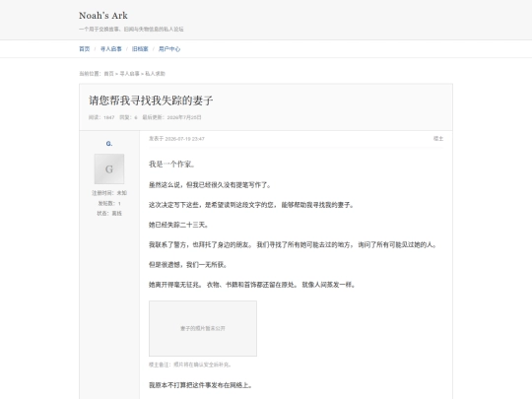Screen dimensions: 532x399
Task: Click the line 她已经失踪二十三天。
Action: click(178, 225)
